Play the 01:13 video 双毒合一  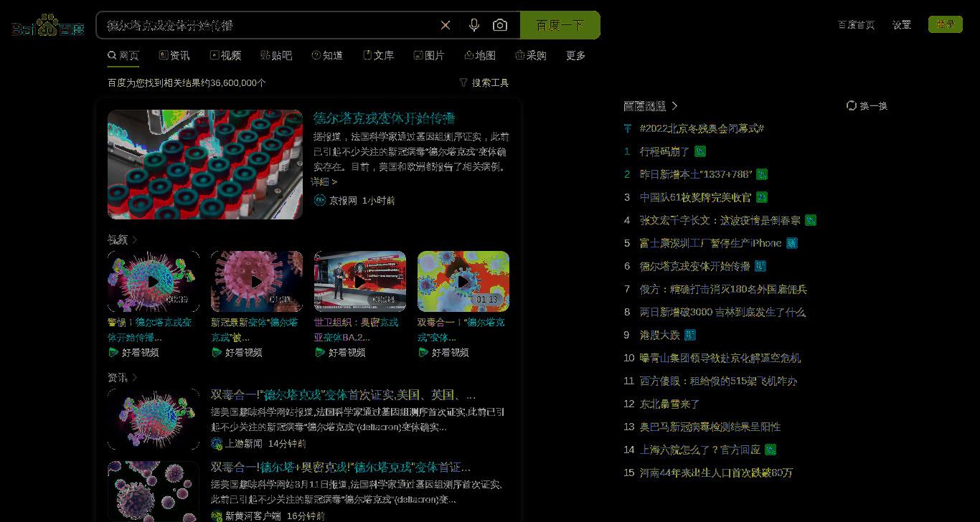click(463, 281)
